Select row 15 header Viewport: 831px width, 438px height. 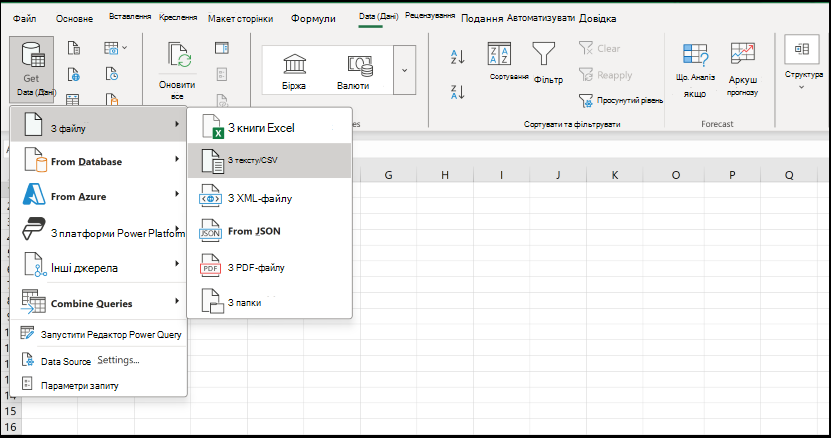11,411
